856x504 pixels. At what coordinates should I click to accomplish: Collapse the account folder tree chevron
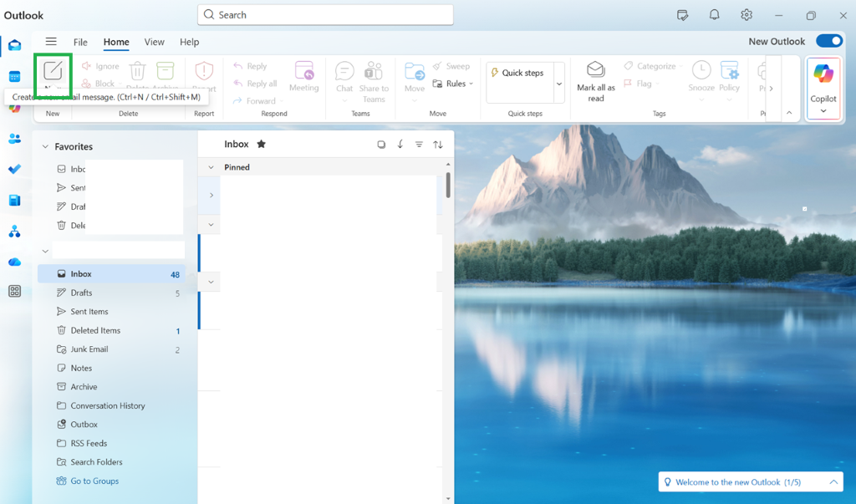(x=45, y=252)
